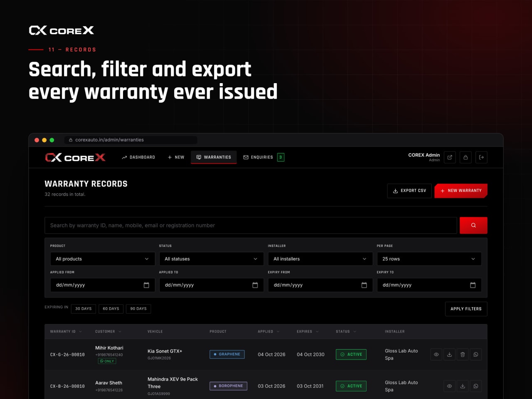
Task: Open WhatsApp for the Aarav Sheth row
Action: pyautogui.click(x=476, y=386)
